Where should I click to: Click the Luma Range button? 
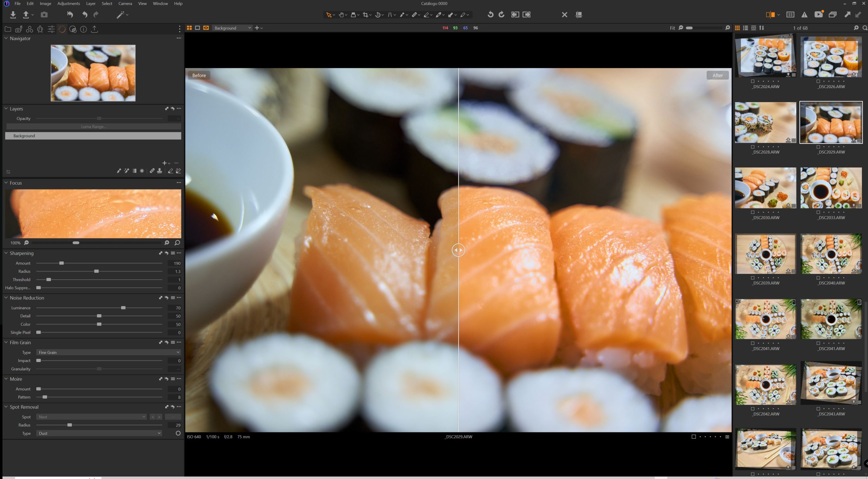[93, 127]
